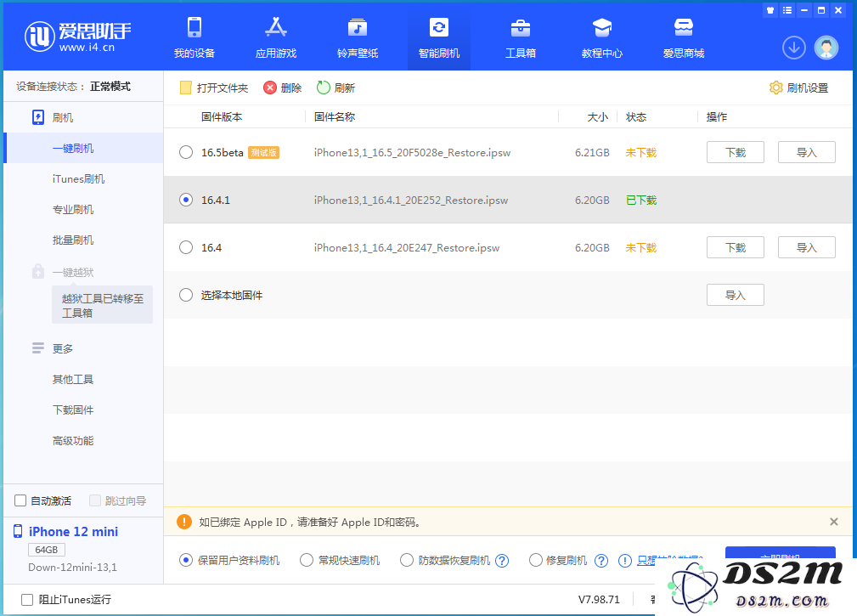This screenshot has height=616, width=857.
Task: Select 选择本地固件 radio button
Action: [x=186, y=295]
